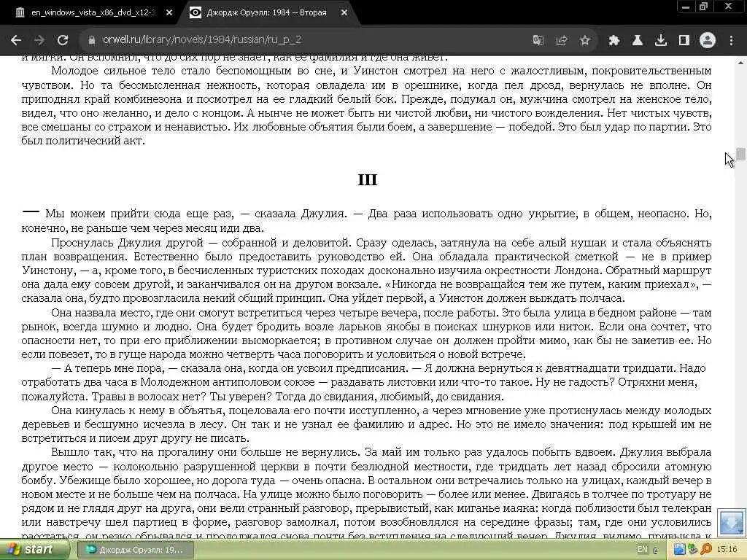
Task: Click the page vertical scrollbar thumb
Action: (x=741, y=155)
